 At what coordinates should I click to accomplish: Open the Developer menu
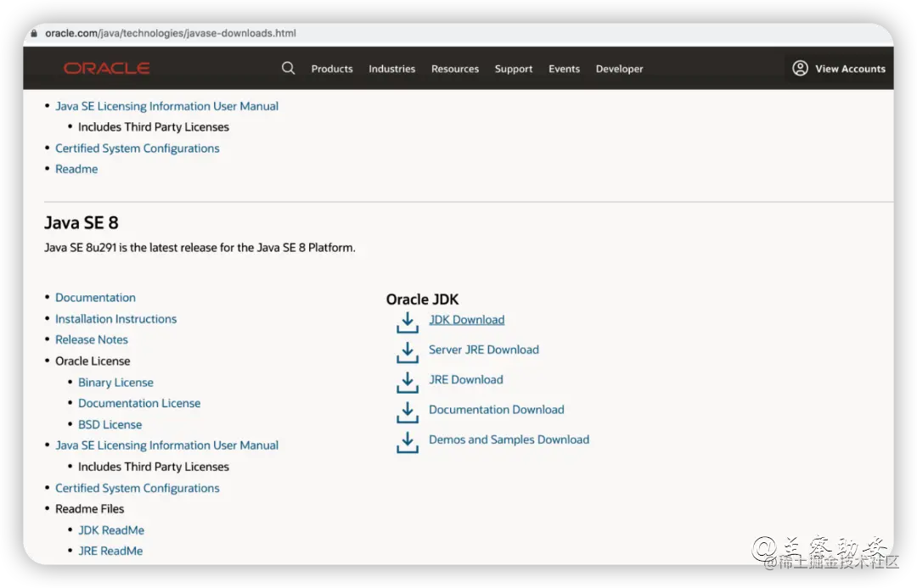coord(619,69)
